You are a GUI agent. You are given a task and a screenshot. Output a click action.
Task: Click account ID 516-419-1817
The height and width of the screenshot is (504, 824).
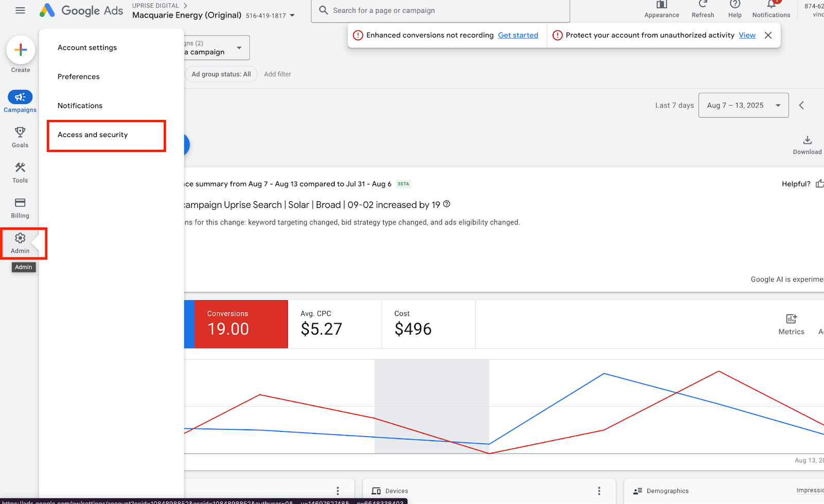coord(266,15)
